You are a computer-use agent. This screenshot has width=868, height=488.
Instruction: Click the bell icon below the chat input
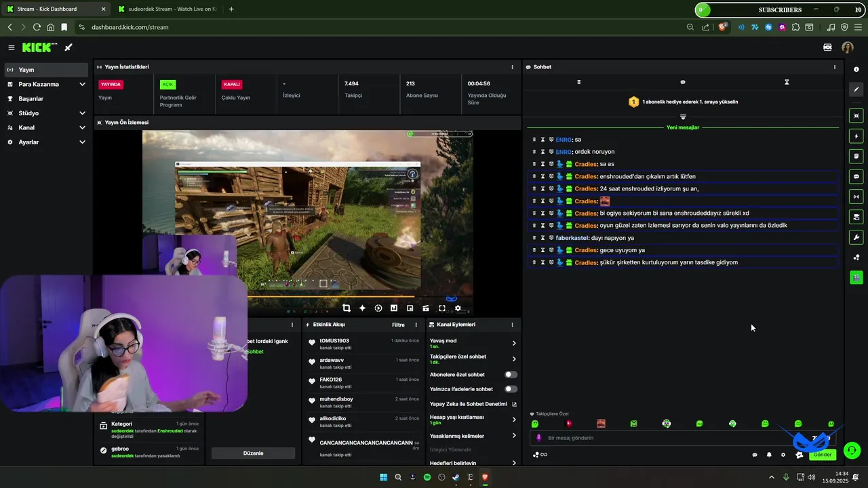point(769,455)
